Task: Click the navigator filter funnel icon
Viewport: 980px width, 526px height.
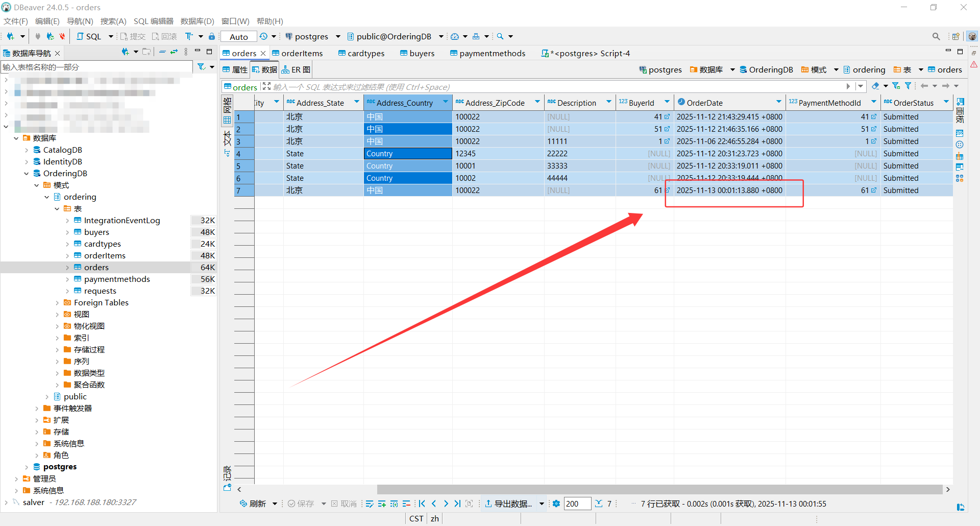Action: (202, 67)
